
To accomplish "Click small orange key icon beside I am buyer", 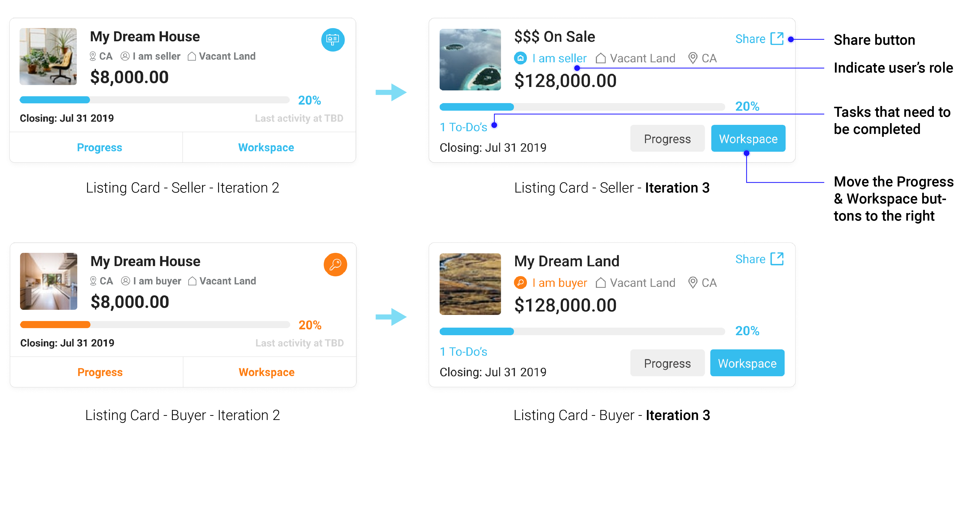I will pyautogui.click(x=520, y=282).
